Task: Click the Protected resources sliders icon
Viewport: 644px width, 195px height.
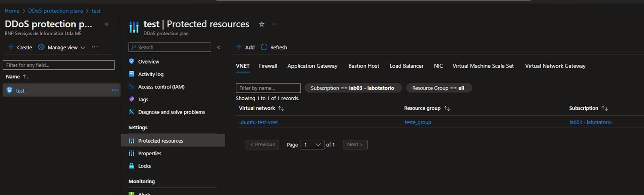Action: pyautogui.click(x=131, y=140)
